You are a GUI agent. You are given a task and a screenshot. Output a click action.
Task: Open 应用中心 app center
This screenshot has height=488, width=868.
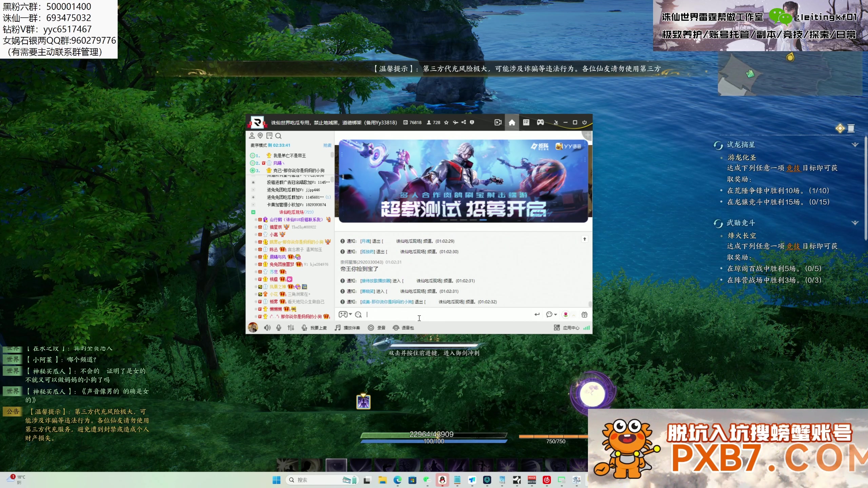point(567,328)
